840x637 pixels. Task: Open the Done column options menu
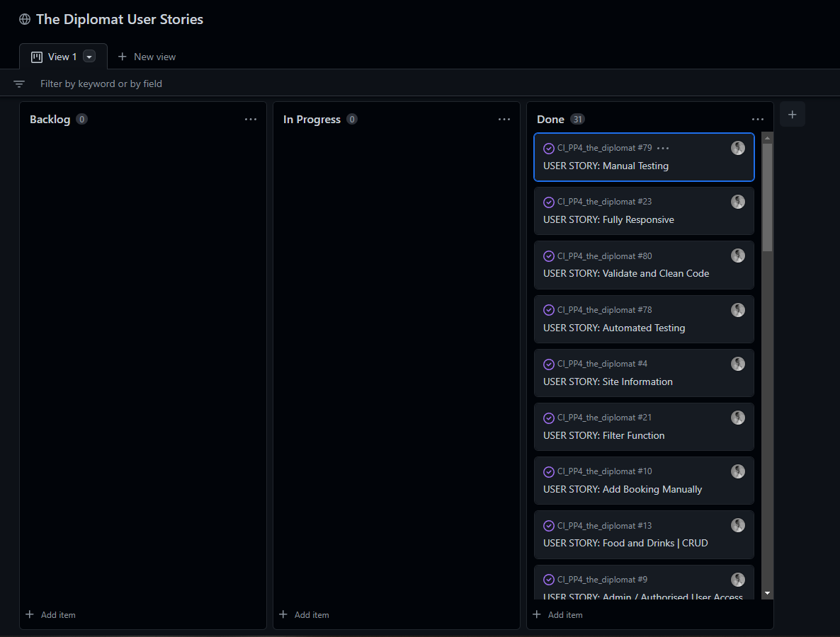758,120
